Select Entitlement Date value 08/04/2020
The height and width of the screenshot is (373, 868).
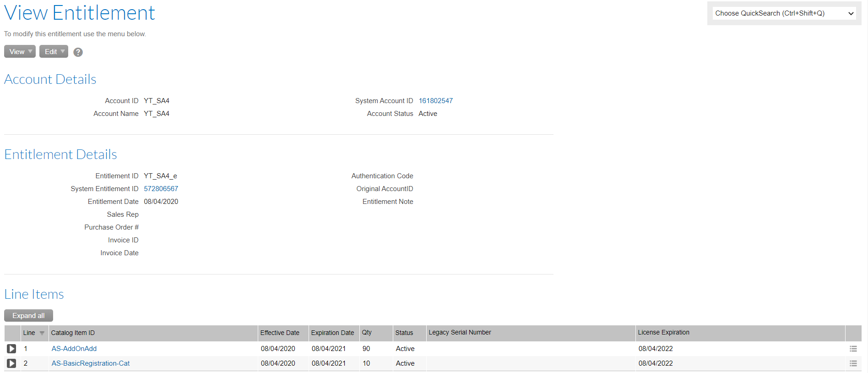tap(161, 202)
